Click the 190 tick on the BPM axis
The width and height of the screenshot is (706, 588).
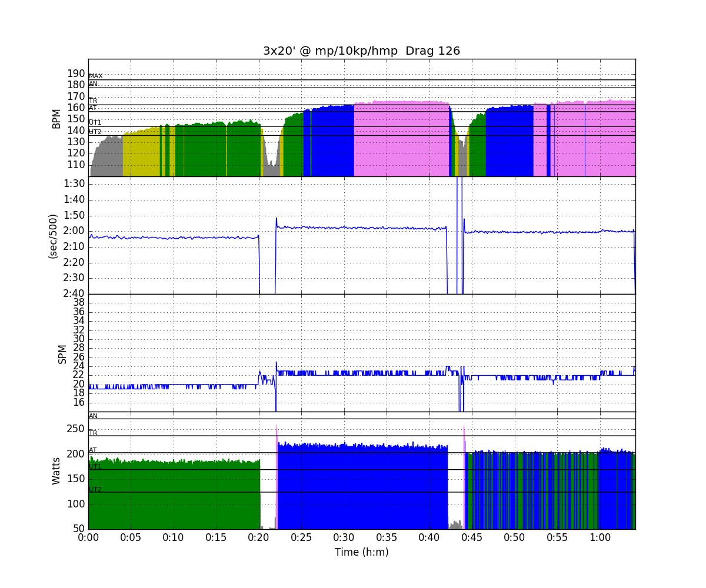tap(76, 73)
